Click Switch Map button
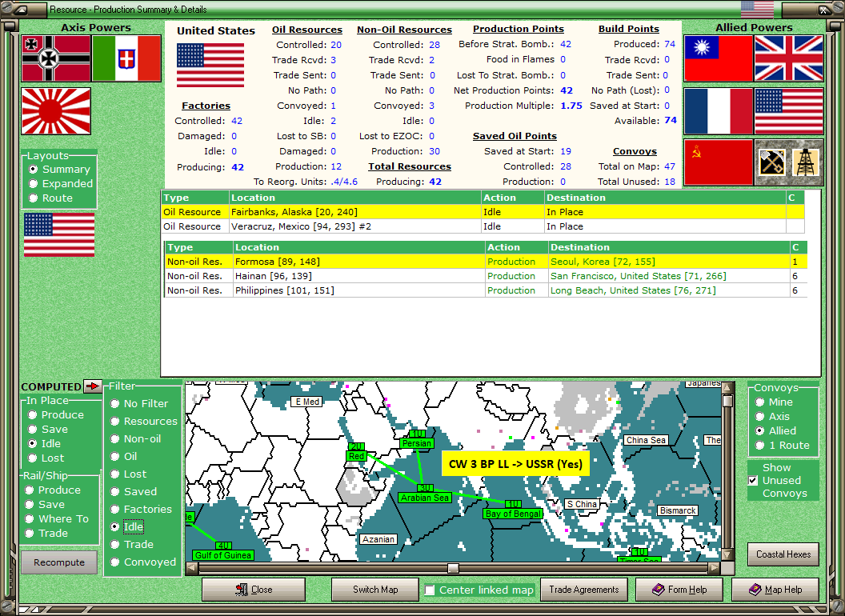 click(x=375, y=590)
